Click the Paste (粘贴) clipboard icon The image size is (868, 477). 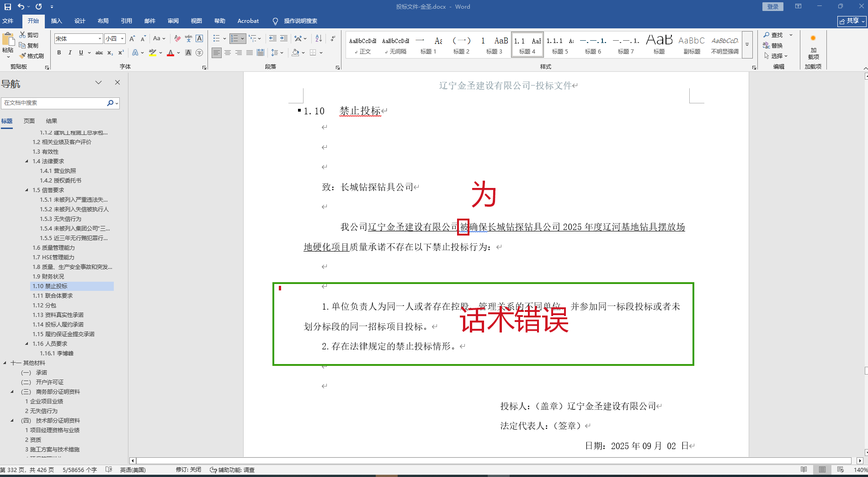coord(8,40)
